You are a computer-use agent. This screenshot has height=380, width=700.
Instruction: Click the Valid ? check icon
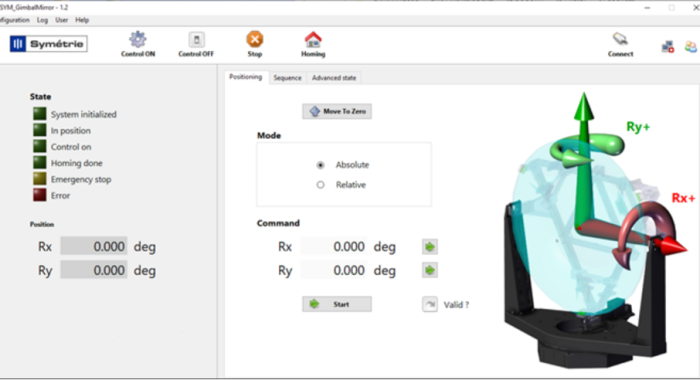tap(429, 305)
